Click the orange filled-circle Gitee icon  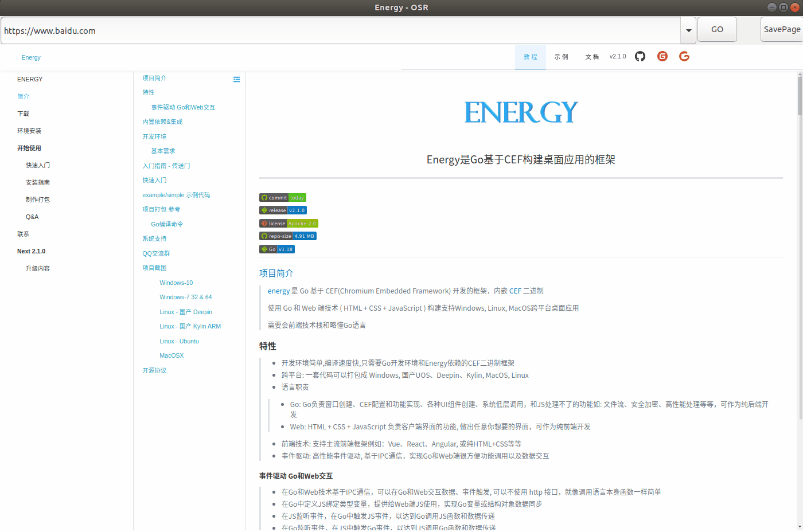(662, 56)
